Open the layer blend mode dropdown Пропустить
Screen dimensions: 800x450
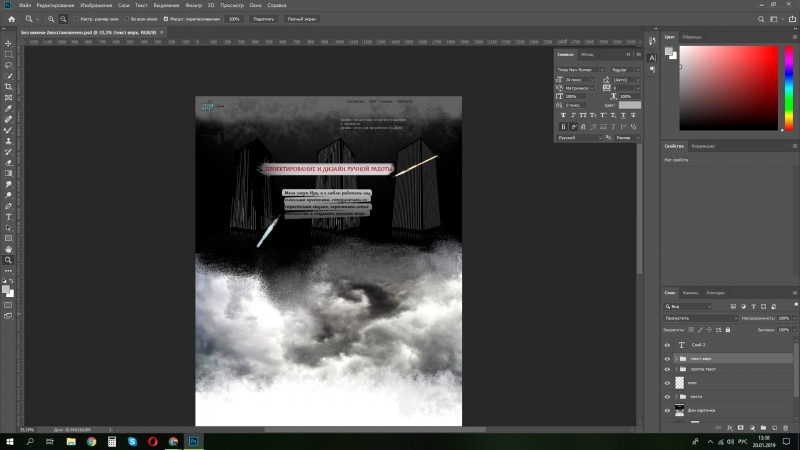[701, 318]
